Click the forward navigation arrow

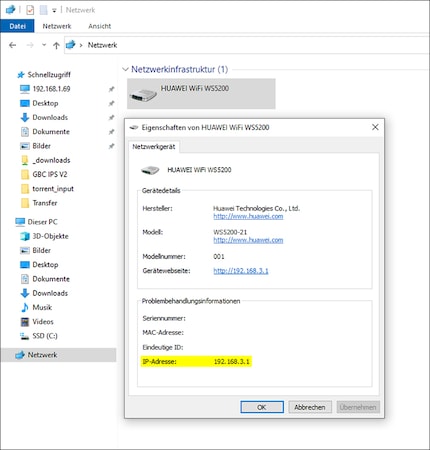pos(30,45)
